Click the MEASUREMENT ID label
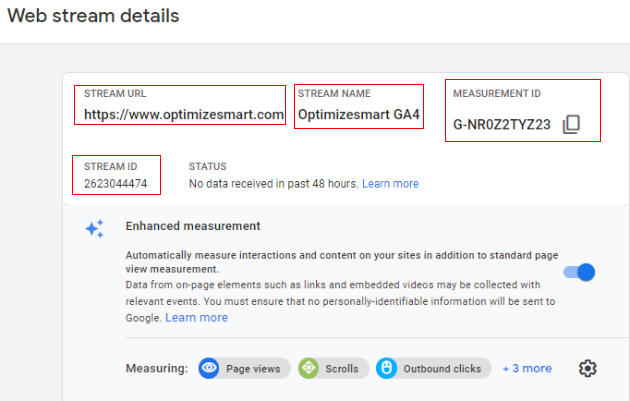 pos(497,94)
